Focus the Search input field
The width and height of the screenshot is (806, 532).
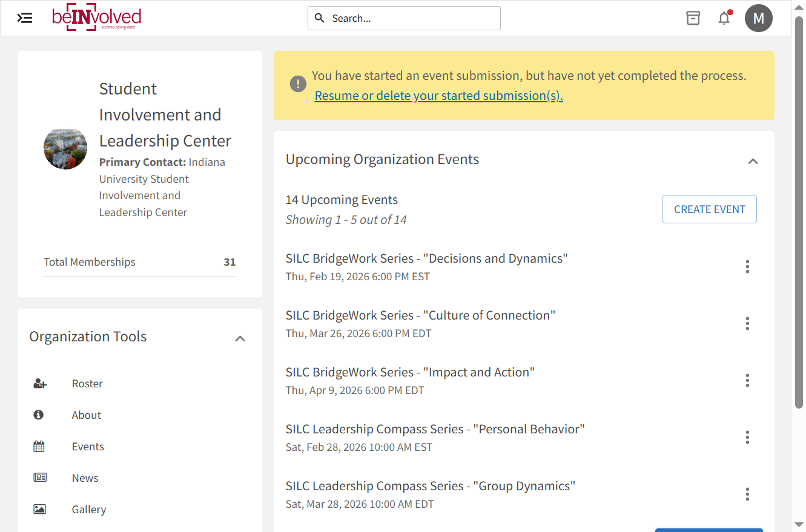click(404, 18)
